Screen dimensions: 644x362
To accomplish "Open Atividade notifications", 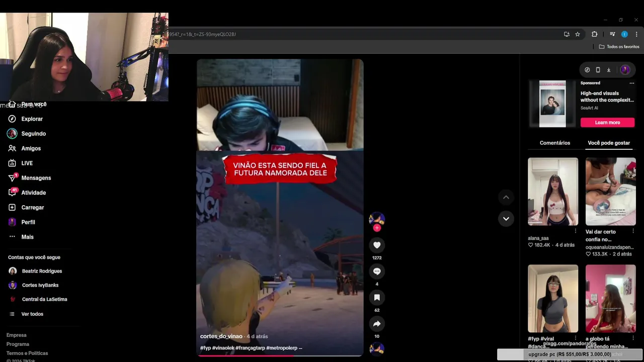I will click(x=27, y=193).
